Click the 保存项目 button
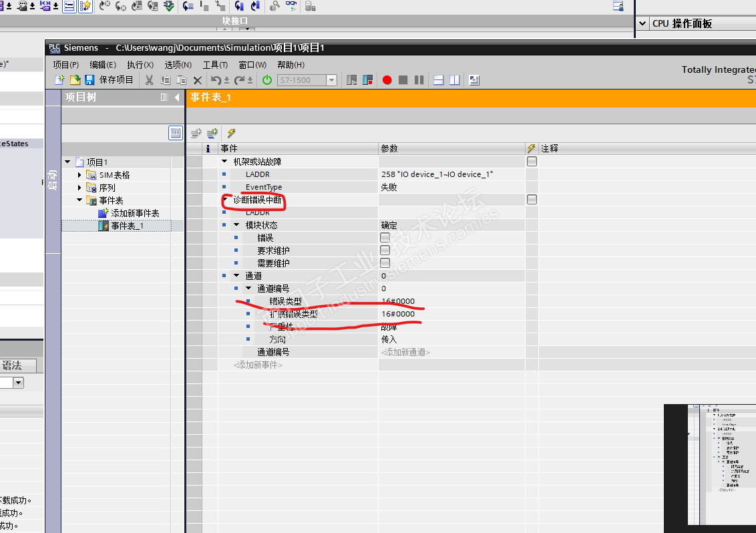 click(116, 80)
